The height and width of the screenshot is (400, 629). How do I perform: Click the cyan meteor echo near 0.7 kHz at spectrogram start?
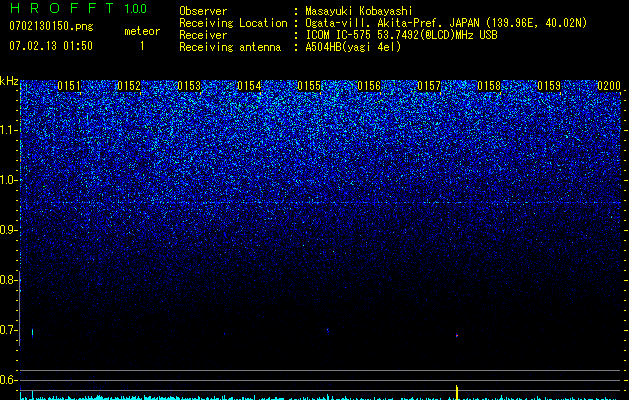click(x=32, y=332)
